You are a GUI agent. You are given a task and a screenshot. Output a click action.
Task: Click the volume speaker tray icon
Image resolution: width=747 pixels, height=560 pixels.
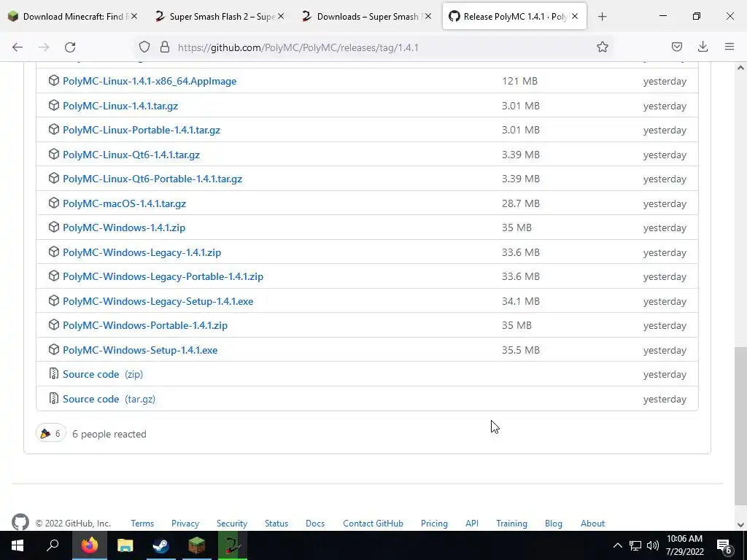(x=653, y=545)
